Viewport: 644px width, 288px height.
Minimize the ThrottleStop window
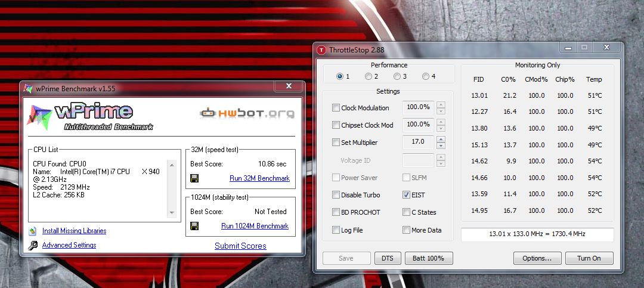pos(568,48)
